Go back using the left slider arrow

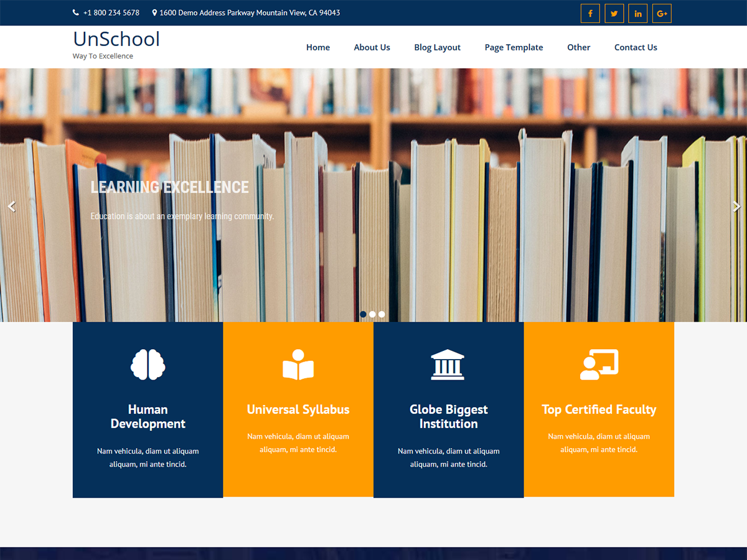(11, 206)
